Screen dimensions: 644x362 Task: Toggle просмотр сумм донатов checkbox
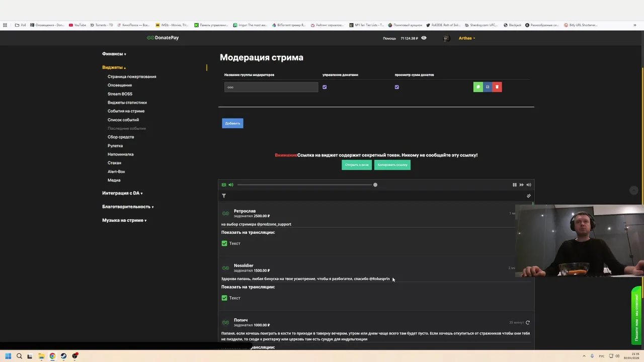pos(397,87)
